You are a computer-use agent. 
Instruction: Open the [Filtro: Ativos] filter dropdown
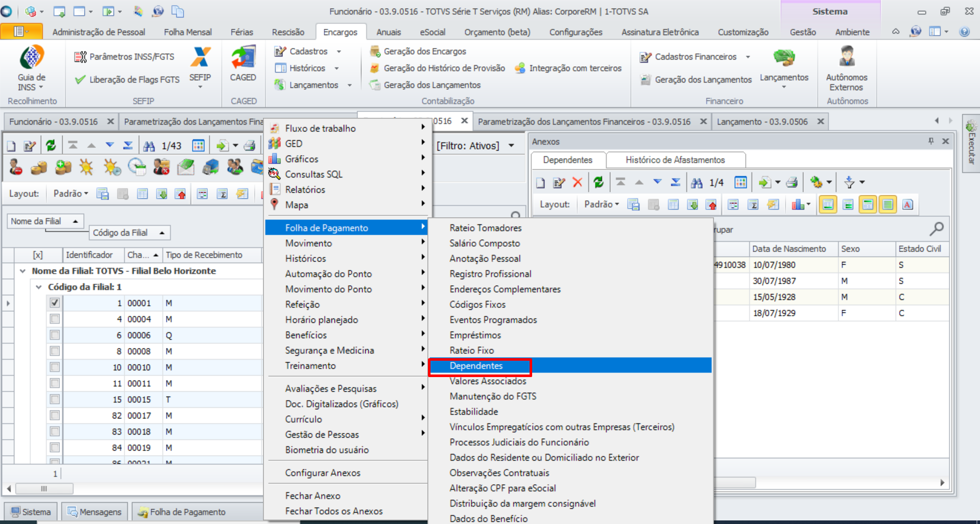click(x=475, y=146)
